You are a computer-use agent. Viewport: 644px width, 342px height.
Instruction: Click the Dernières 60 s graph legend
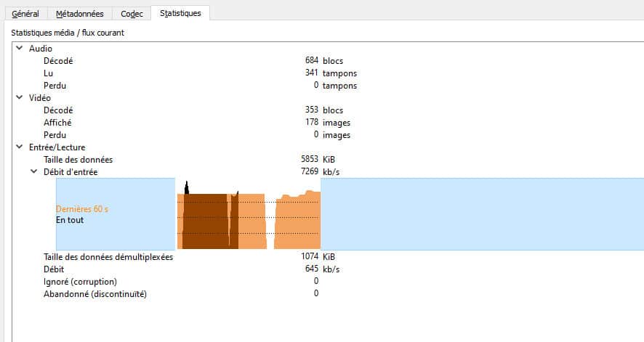pos(81,209)
